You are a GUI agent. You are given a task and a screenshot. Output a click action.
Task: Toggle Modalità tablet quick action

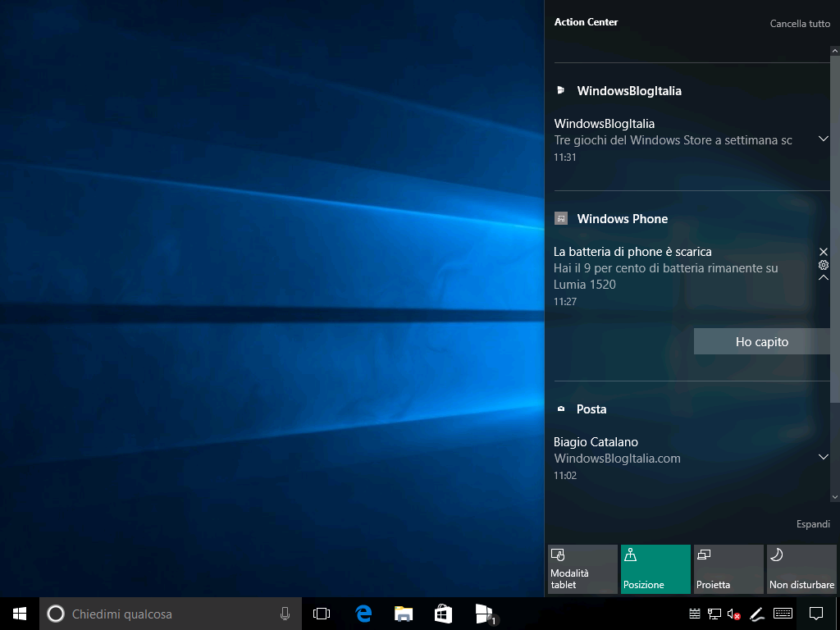point(582,569)
